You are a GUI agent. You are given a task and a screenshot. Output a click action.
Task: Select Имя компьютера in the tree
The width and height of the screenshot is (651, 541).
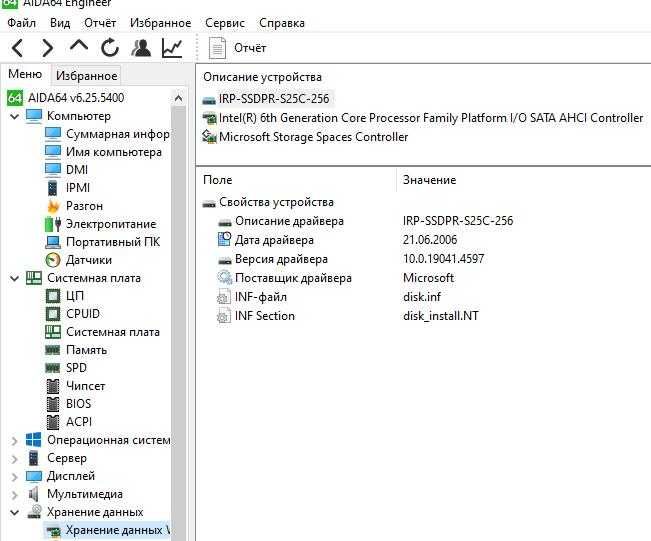pos(114,152)
